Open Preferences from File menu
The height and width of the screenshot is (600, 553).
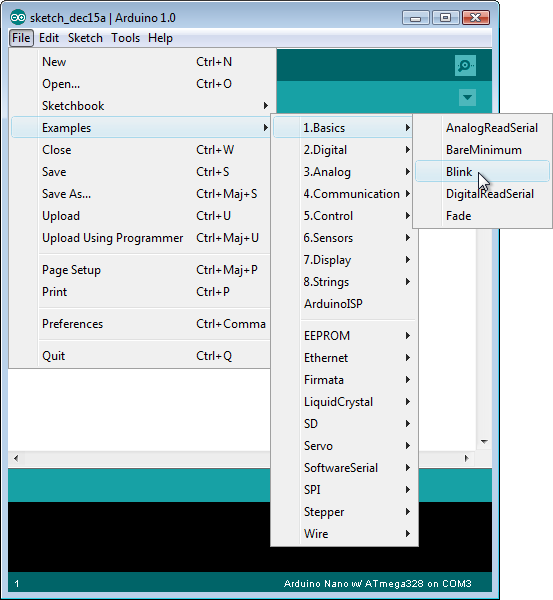pos(140,324)
